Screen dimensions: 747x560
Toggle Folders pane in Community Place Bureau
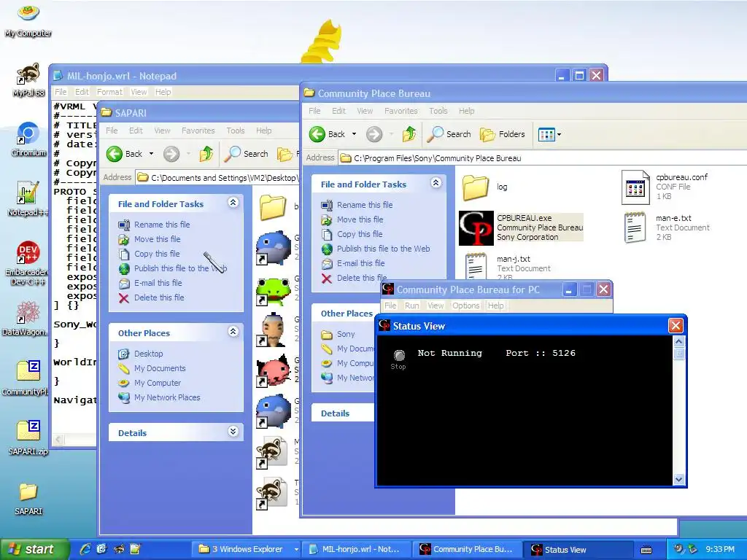click(x=503, y=134)
